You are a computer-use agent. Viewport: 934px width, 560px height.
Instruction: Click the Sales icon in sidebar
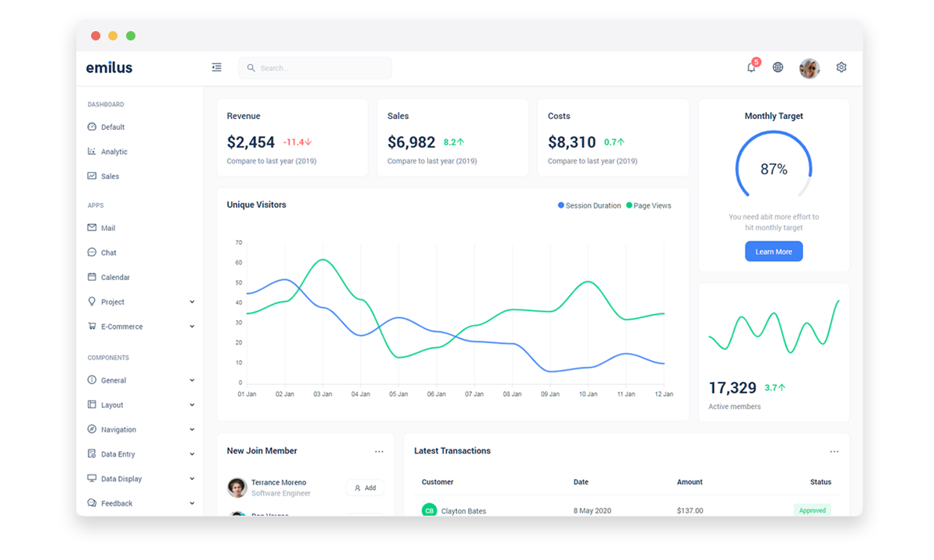coord(92,176)
